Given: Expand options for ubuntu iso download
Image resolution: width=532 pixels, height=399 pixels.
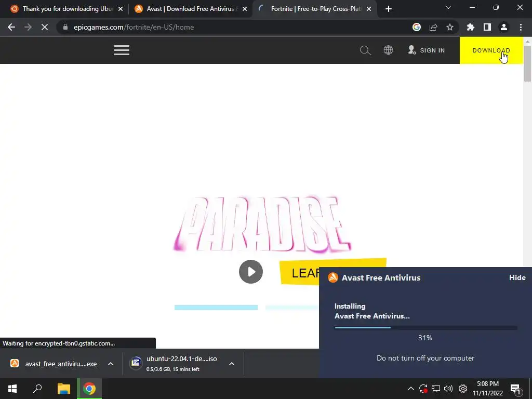Looking at the screenshot, I should click(232, 364).
